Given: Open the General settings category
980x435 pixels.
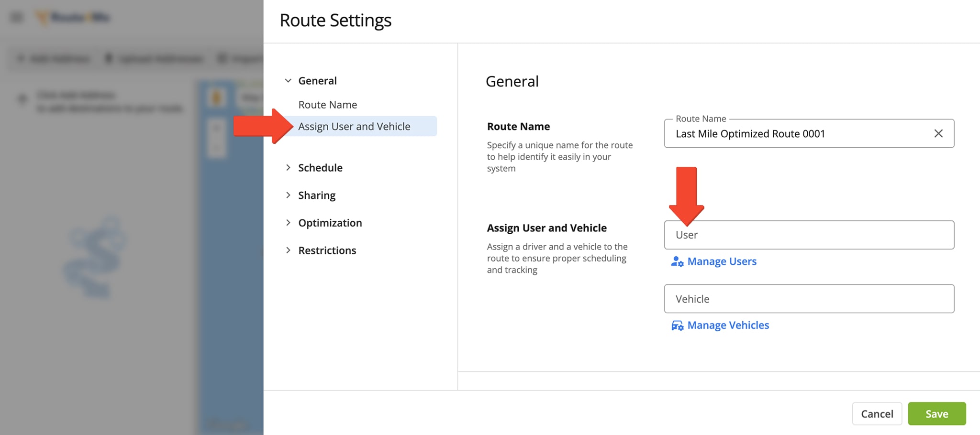Looking at the screenshot, I should tap(318, 81).
